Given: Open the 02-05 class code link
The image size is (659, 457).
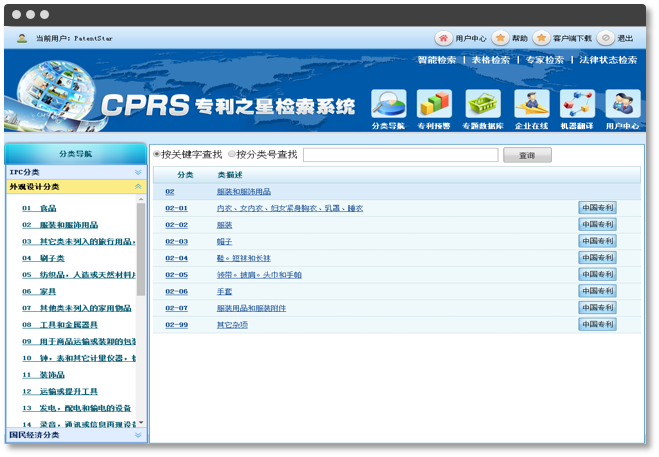Looking at the screenshot, I should point(177,275).
